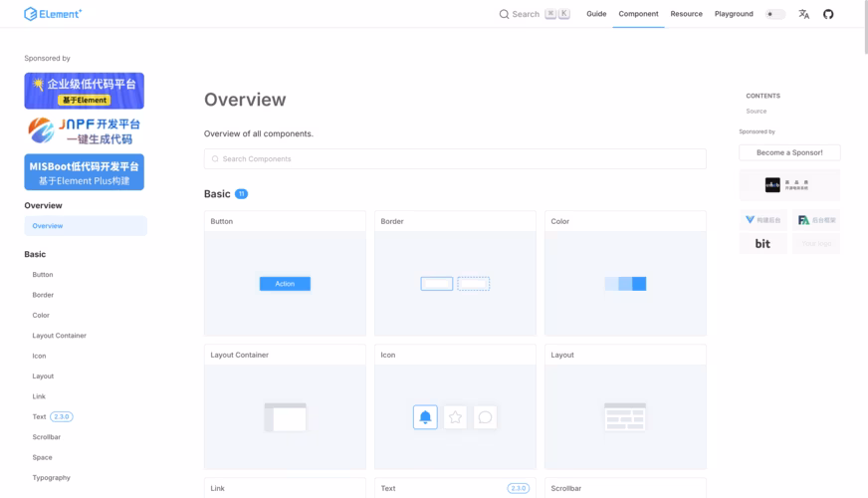
Task: Open the Guide menu item
Action: click(x=596, y=14)
